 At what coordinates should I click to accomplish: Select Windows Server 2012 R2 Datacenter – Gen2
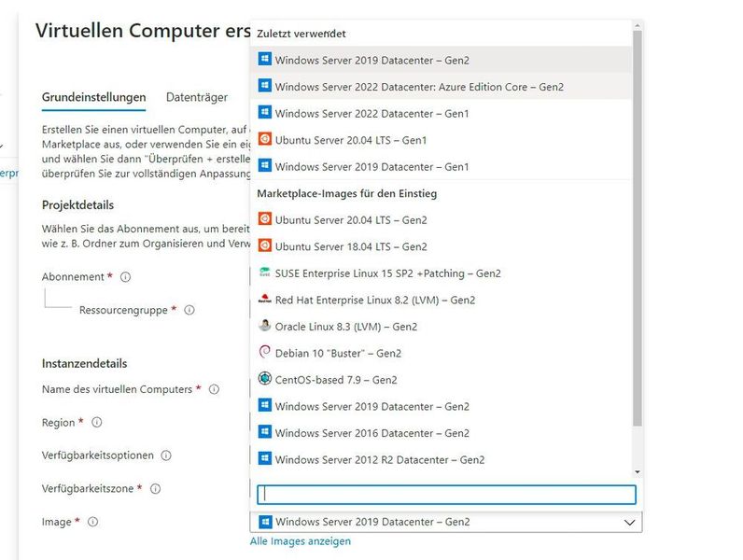(x=442, y=459)
